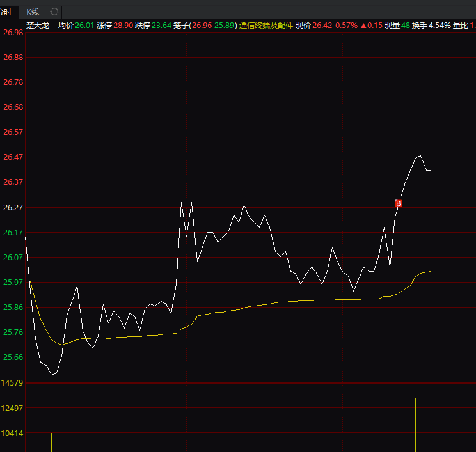Click y-axis label 26.07
Screen dimensions: 476x452
tap(13, 258)
